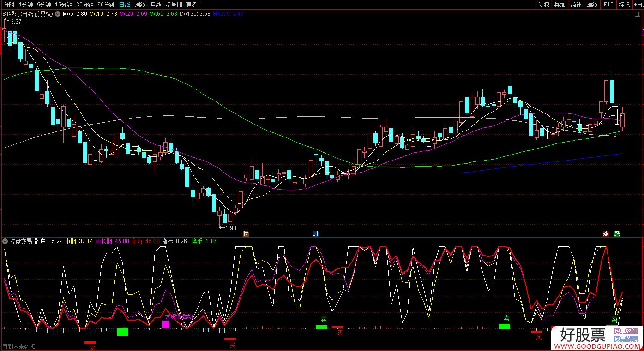Click the 跌 marker icon
This screenshot has width=644, height=351.
pyautogui.click(x=617, y=233)
